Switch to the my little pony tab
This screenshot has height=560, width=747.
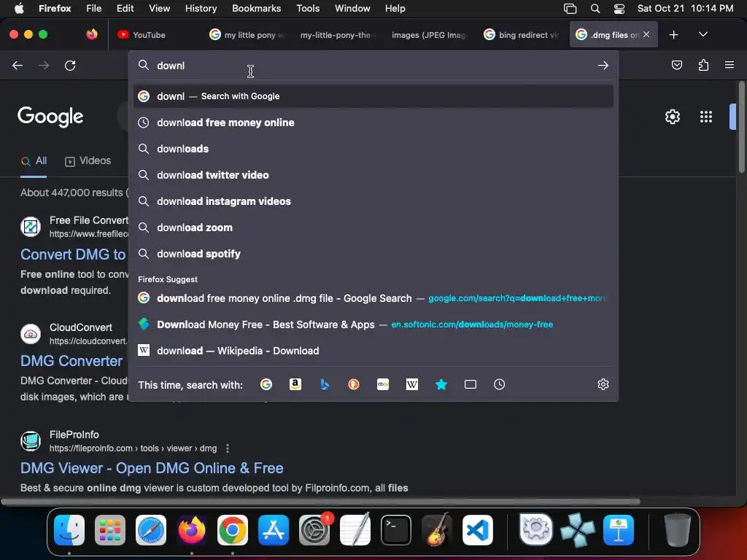click(247, 34)
